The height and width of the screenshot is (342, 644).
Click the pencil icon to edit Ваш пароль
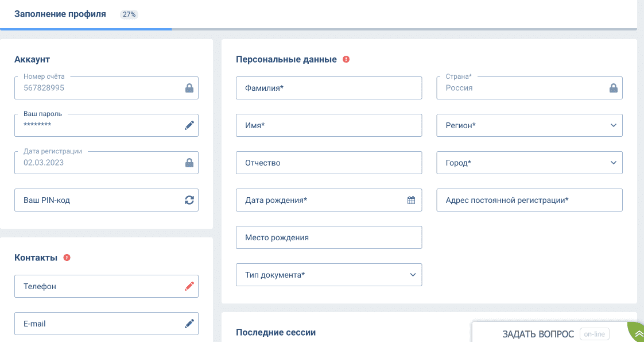pyautogui.click(x=189, y=125)
